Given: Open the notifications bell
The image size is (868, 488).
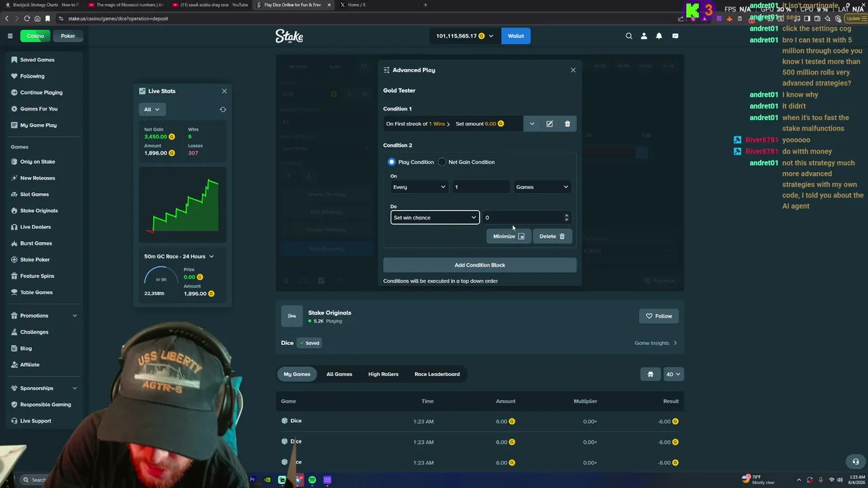Looking at the screenshot, I should pos(658,36).
